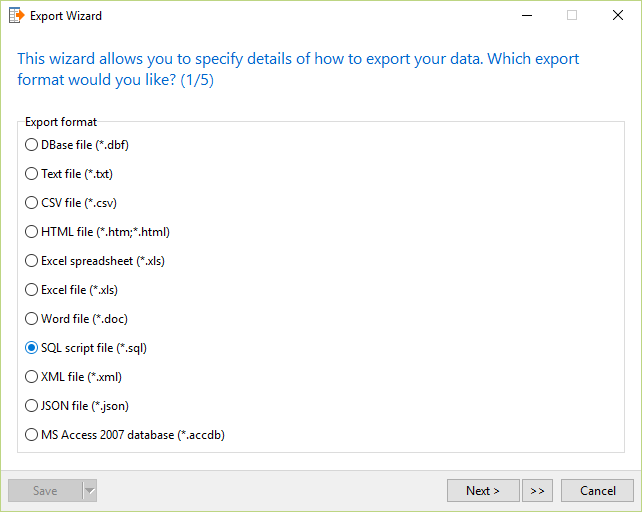The image size is (642, 512).
Task: Close the Export Wizard window
Action: [x=618, y=16]
